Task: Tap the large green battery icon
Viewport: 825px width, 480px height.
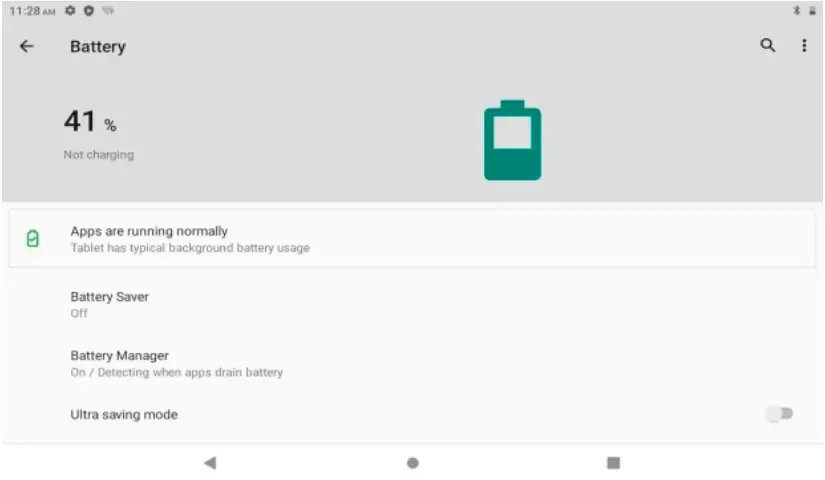Action: pyautogui.click(x=512, y=141)
